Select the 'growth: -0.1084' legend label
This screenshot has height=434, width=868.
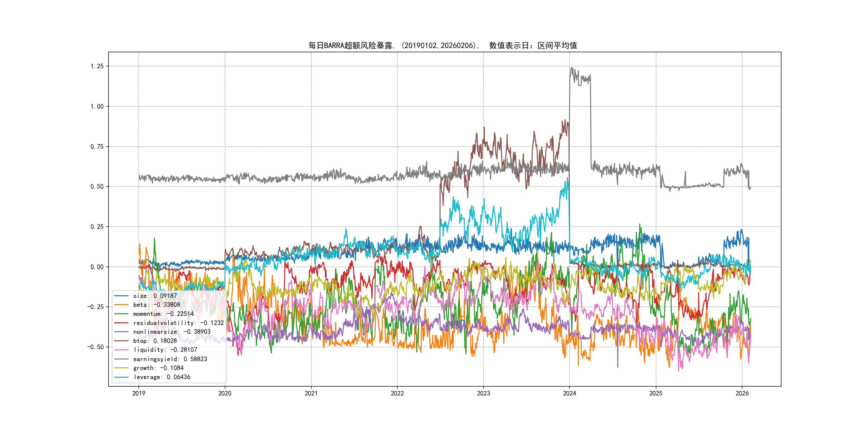158,368
